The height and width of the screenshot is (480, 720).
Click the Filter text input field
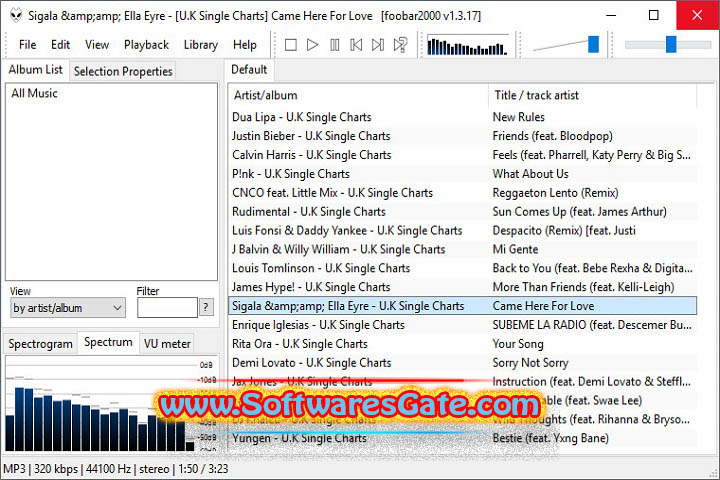tap(167, 308)
